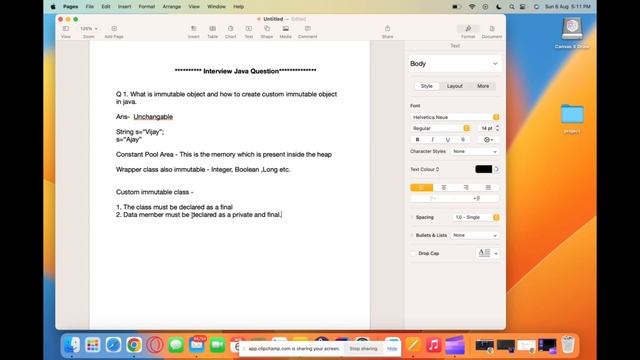Open the Regular typeface dropdown
This screenshot has width=640, height=360.
(x=440, y=128)
